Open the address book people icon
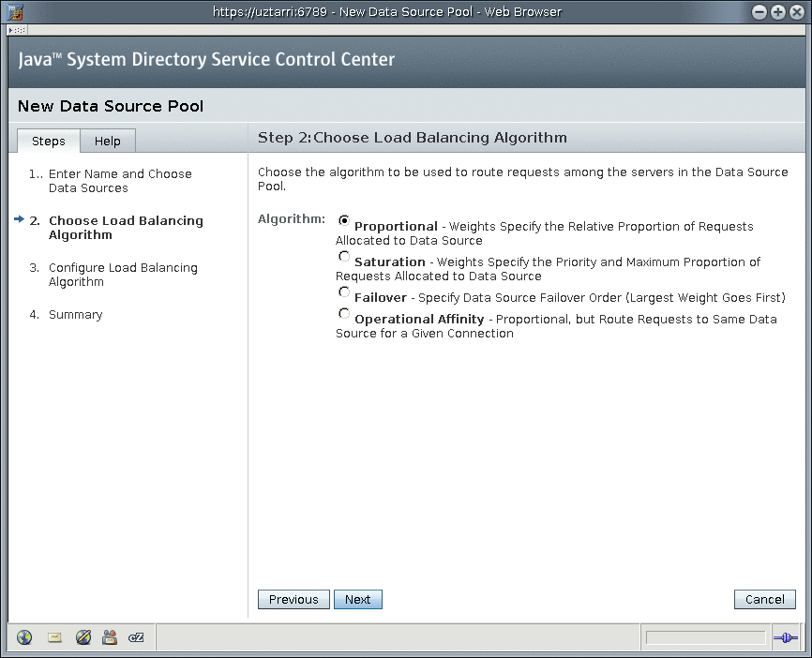 (x=110, y=637)
